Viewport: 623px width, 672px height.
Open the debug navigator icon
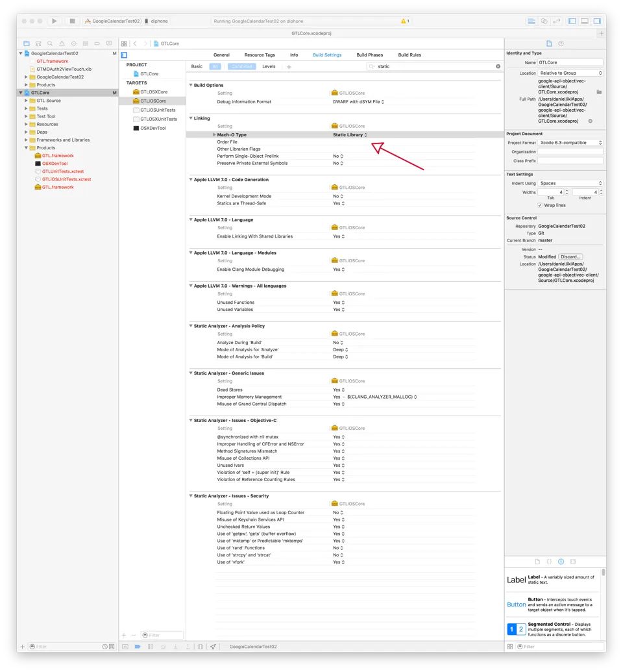pyautogui.click(x=85, y=44)
